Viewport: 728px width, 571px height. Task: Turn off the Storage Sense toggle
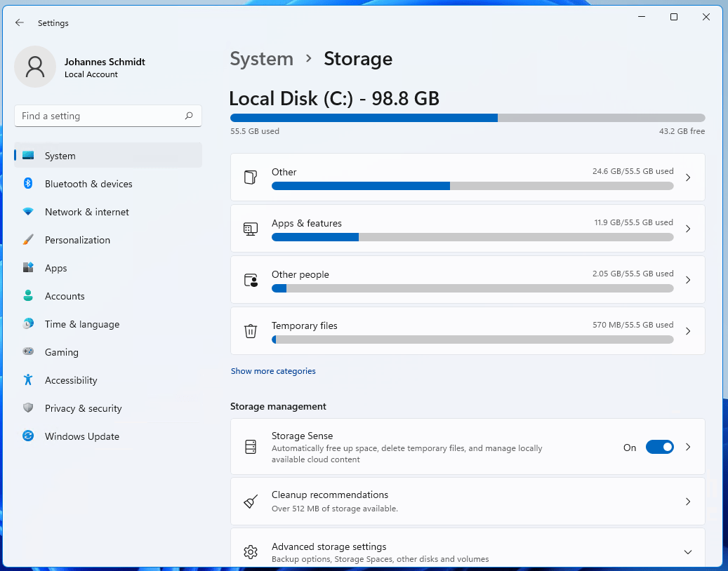coord(659,448)
